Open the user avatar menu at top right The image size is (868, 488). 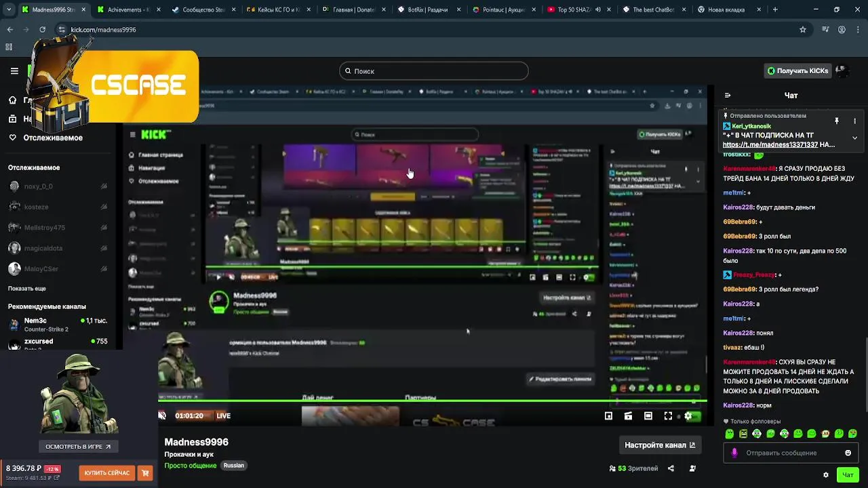pos(842,70)
